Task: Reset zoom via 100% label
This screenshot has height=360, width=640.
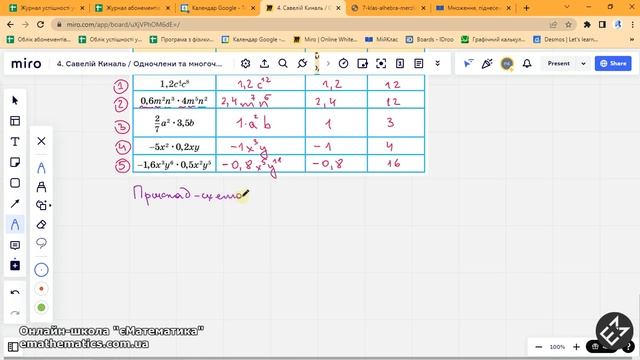Action: [x=557, y=347]
